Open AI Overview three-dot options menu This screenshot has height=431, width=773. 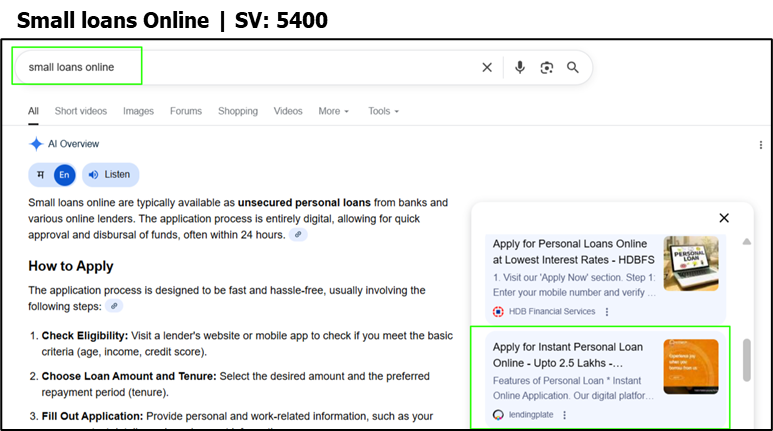coord(761,145)
